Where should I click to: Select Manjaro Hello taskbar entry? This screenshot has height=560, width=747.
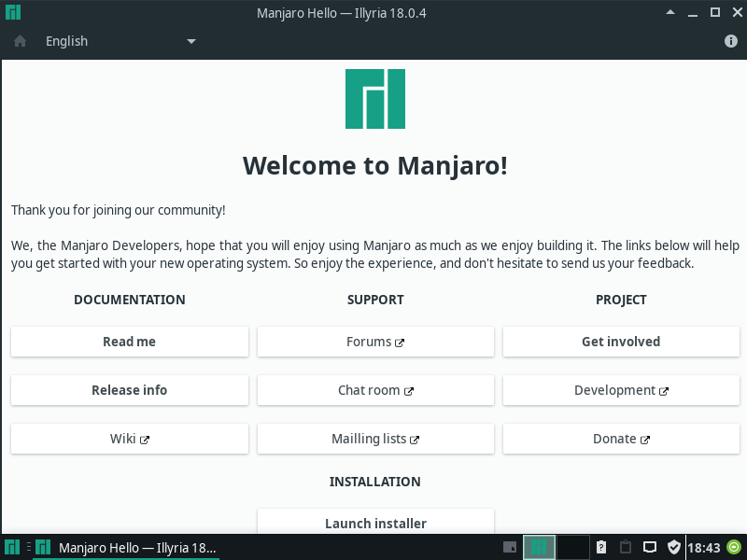[x=126, y=547]
